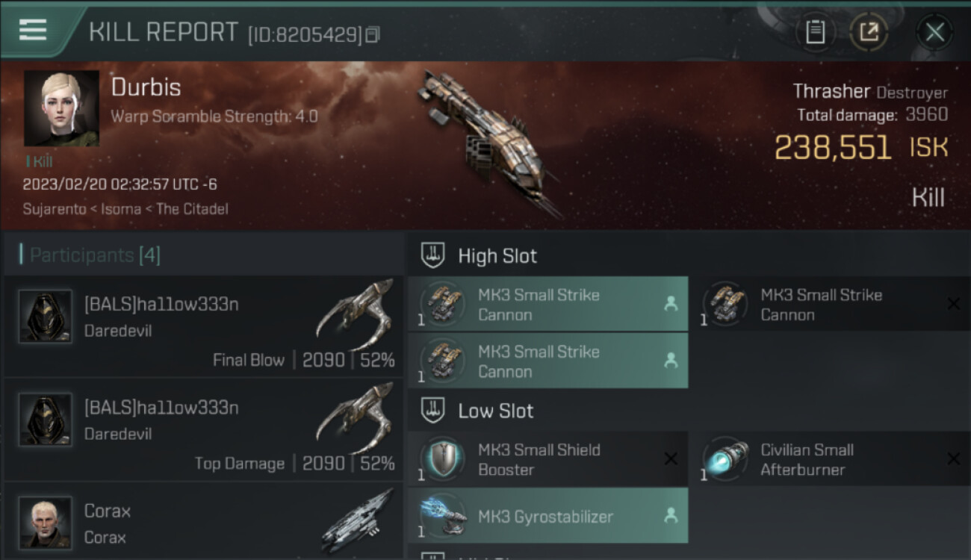Click Durbis character portrait

coord(61,108)
